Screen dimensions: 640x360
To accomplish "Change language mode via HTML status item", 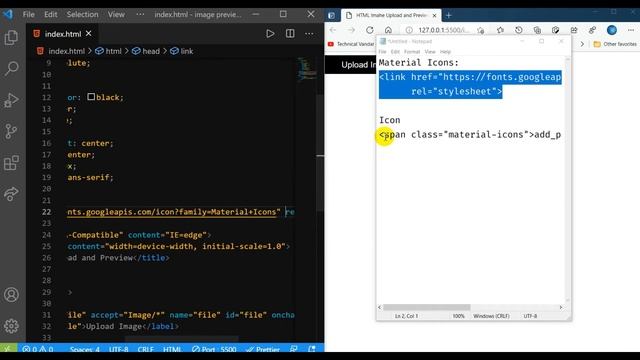I will (x=172, y=349).
